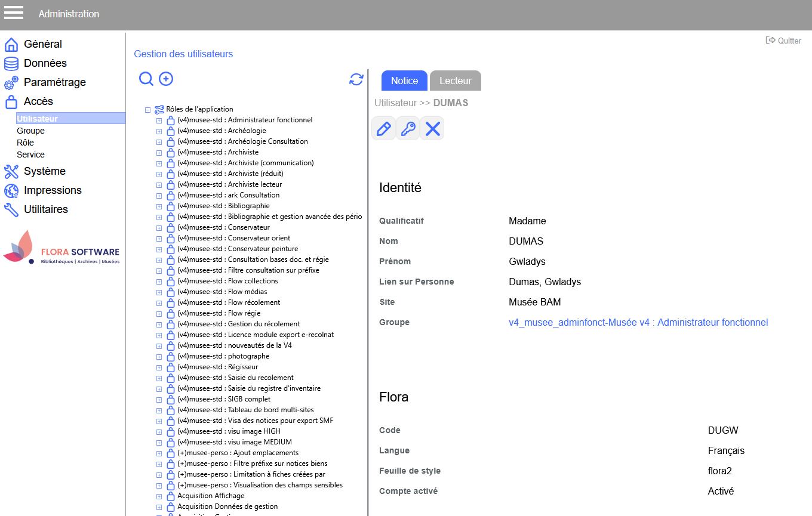Screen dimensions: 812x516
Task: Open the v4_musee_adminfonct group link
Action: (x=638, y=323)
